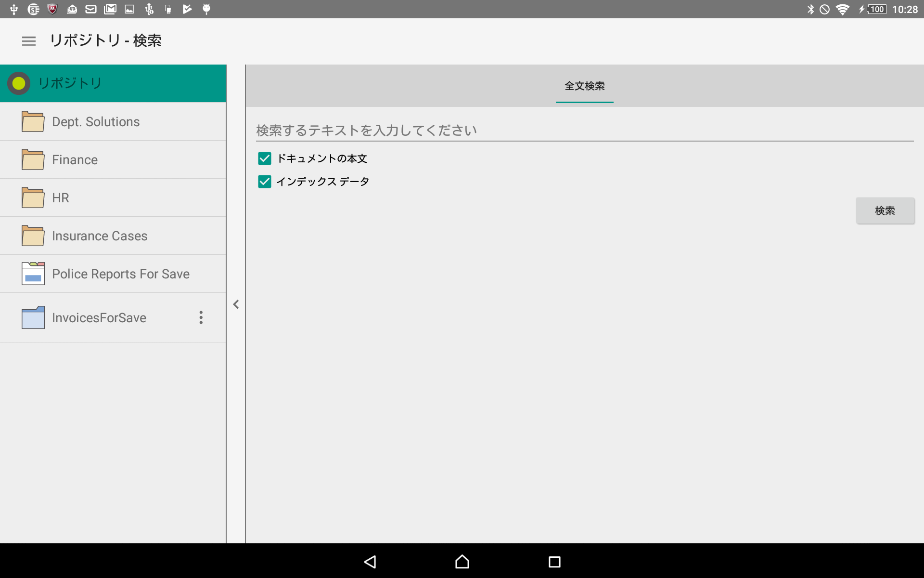Tap the Android home navigation button
The width and height of the screenshot is (924, 578).
462,562
